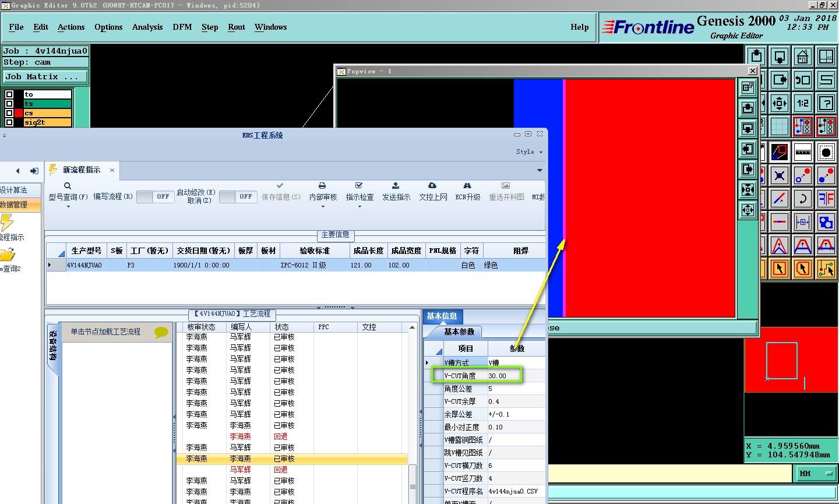This screenshot has height=504, width=839.
Task: Click the pink grid display icon
Action: pyautogui.click(x=780, y=126)
